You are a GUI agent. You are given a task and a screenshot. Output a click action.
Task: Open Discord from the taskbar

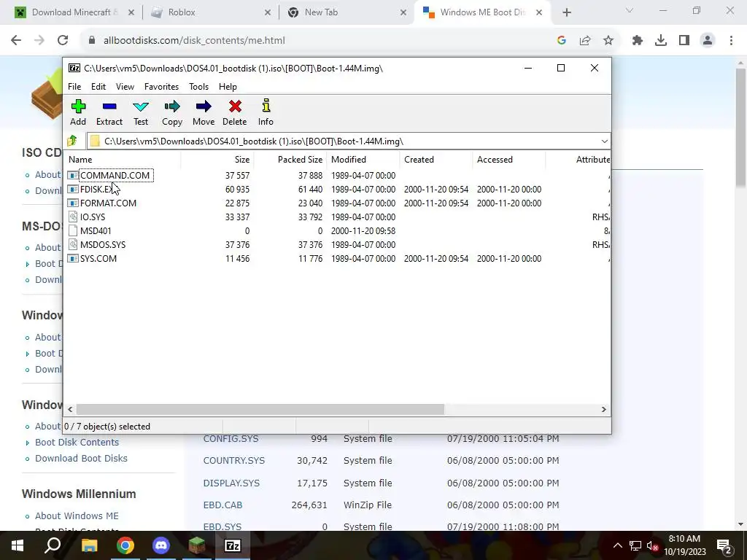161,545
